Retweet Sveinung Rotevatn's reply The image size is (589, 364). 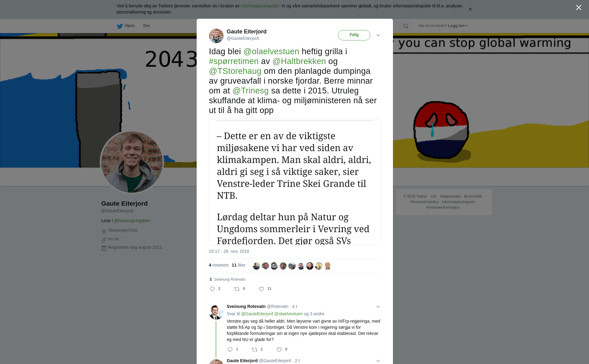255,350
